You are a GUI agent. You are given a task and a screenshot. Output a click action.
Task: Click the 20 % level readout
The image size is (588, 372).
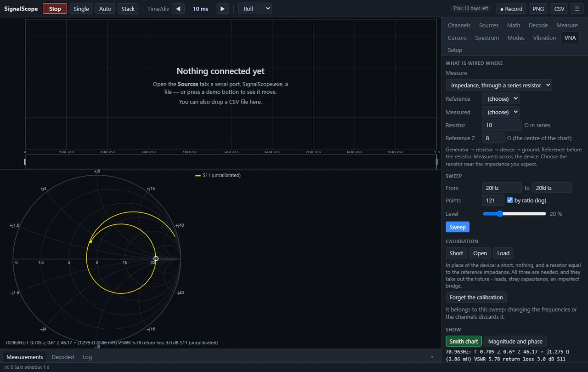(556, 214)
